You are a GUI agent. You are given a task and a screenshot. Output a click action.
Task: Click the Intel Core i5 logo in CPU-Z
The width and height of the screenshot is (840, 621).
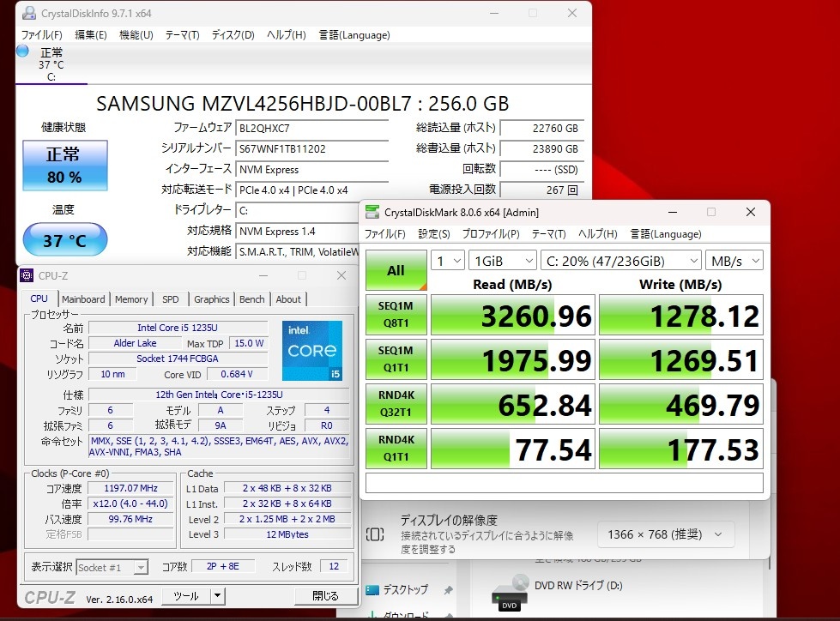pyautogui.click(x=312, y=350)
